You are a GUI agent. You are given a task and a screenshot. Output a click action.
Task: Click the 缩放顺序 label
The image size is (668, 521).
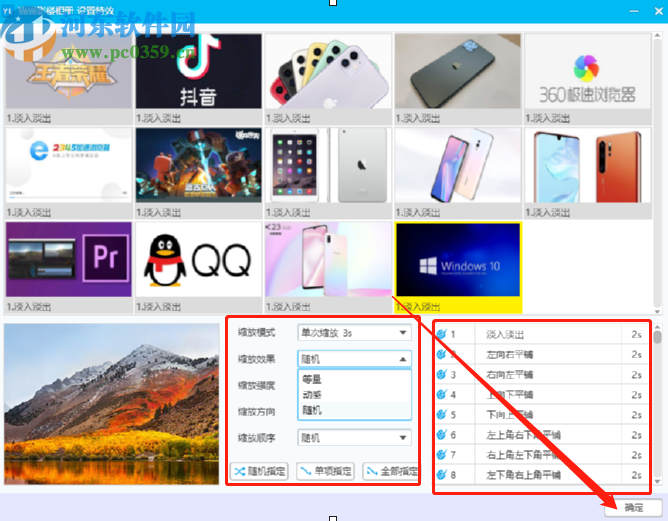(x=256, y=438)
